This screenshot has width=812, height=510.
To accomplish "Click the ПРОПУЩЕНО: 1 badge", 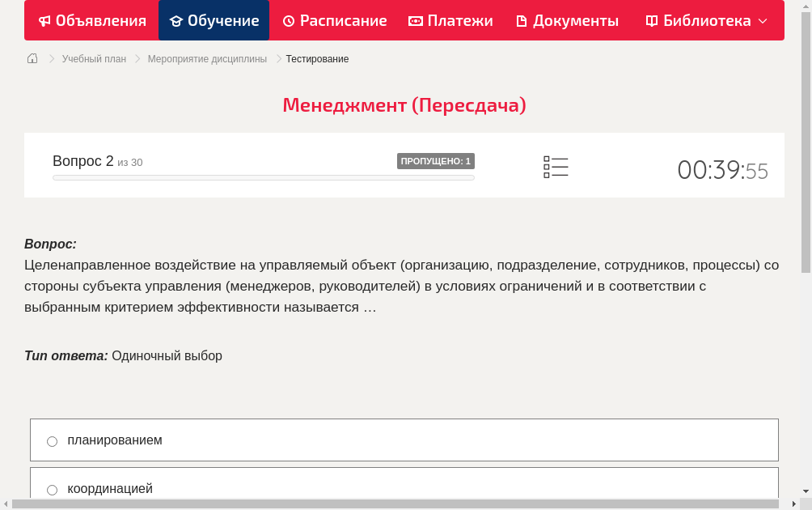I will click(436, 160).
